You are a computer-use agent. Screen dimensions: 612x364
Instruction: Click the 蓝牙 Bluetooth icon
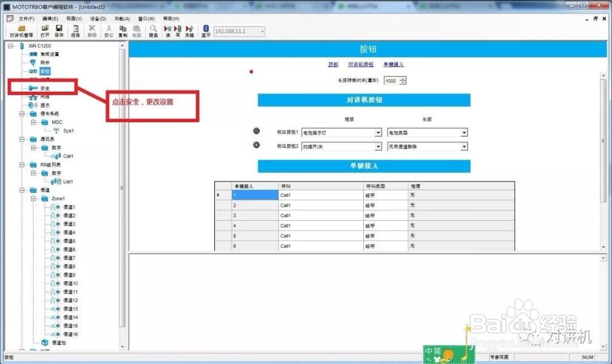click(206, 31)
